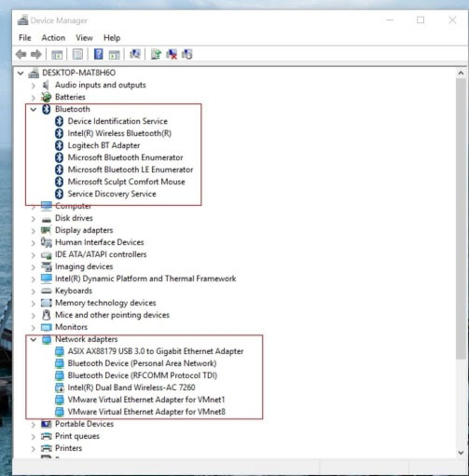Click the Bluetooth icon beside Logitech BT Adapter
Viewport: 469px width, 476px height.
click(x=59, y=145)
